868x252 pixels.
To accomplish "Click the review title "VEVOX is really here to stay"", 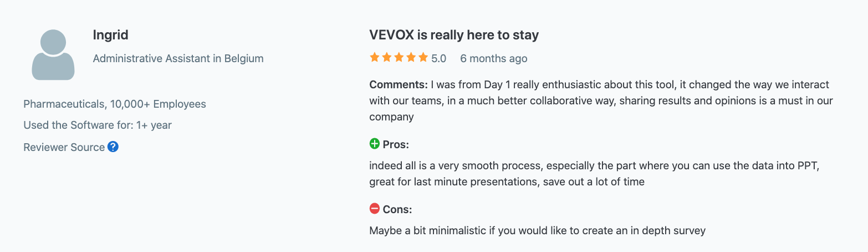I will 454,35.
